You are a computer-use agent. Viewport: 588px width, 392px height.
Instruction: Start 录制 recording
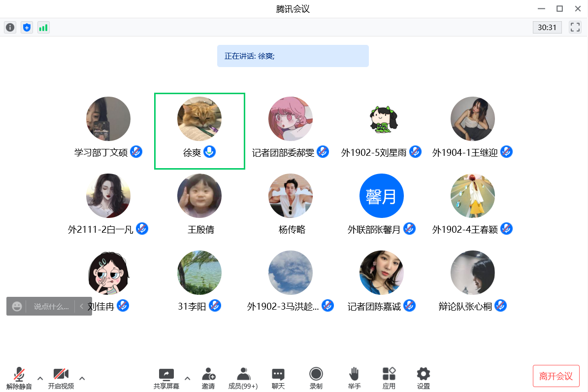click(x=316, y=379)
